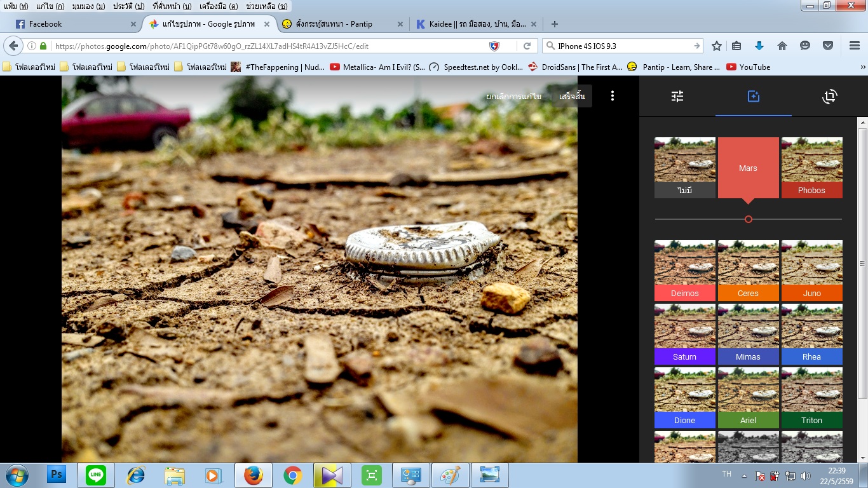
Task: Open the basic adjustments sliders tab
Action: pos(677,97)
